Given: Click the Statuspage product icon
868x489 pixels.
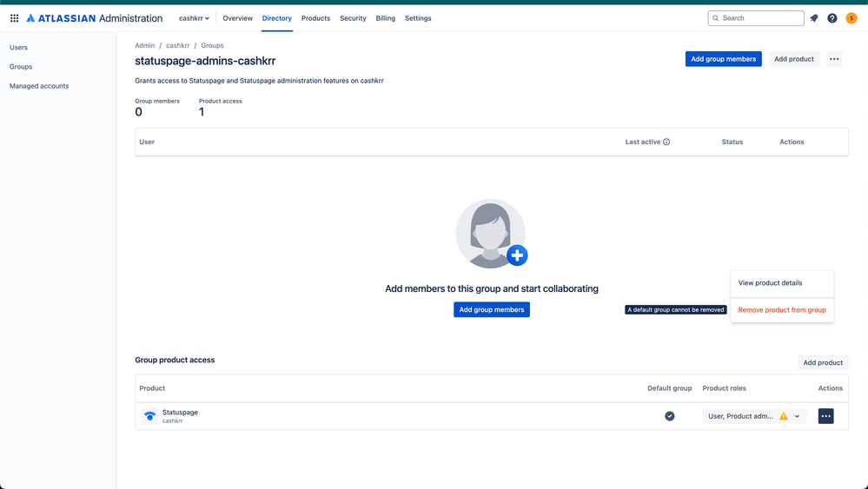Looking at the screenshot, I should point(149,416).
